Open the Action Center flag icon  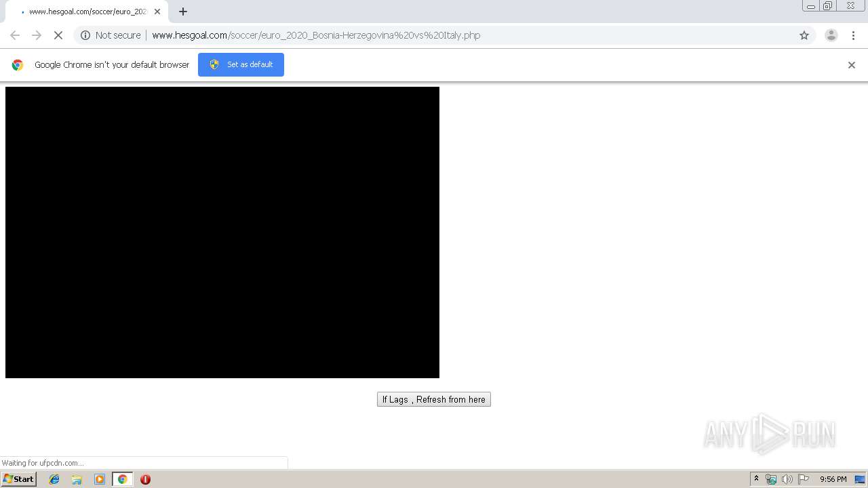click(804, 479)
